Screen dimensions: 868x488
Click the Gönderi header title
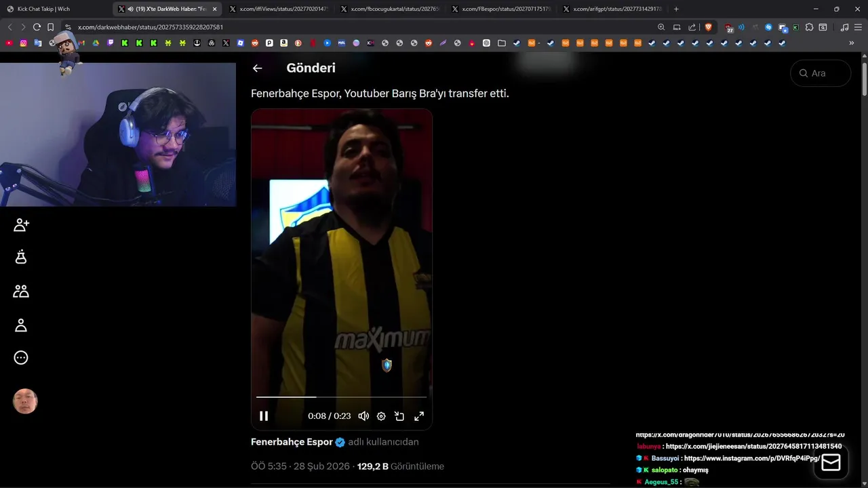coord(311,68)
